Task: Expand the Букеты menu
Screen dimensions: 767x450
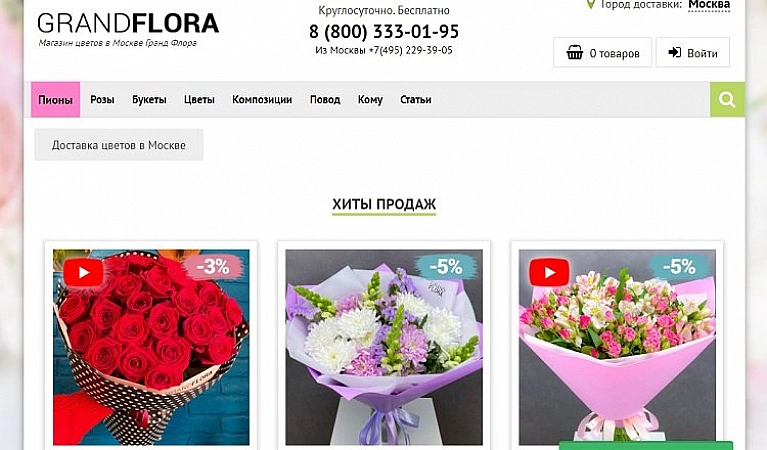Action: [149, 100]
